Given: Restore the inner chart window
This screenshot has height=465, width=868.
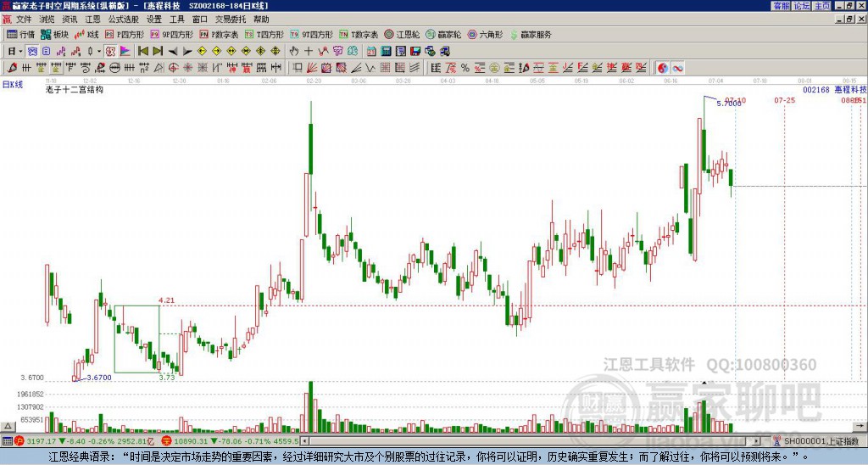Looking at the screenshot, I should click(x=849, y=20).
